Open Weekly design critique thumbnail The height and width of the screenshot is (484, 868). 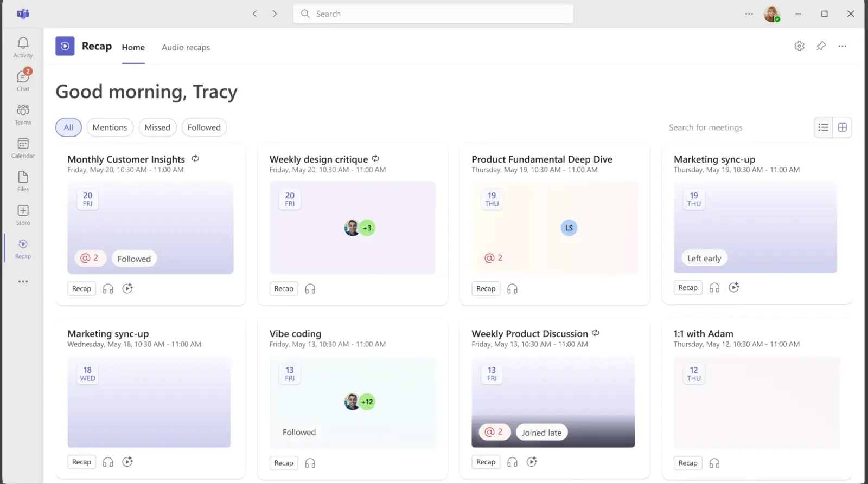(x=353, y=228)
